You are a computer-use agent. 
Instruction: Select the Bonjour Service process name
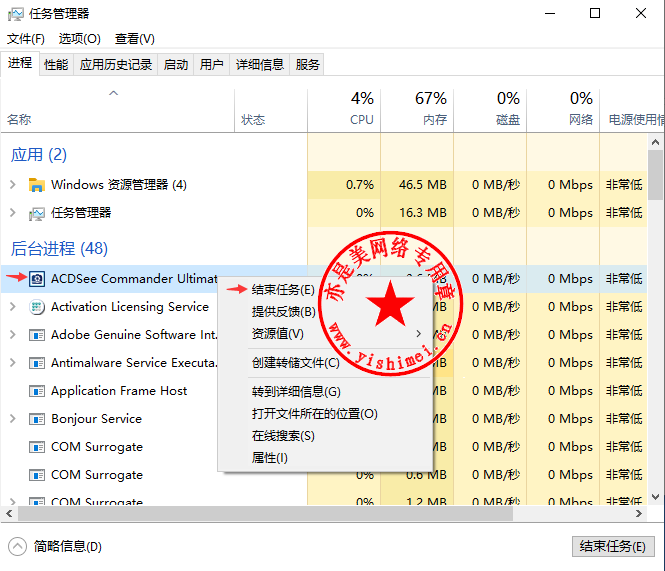96,419
